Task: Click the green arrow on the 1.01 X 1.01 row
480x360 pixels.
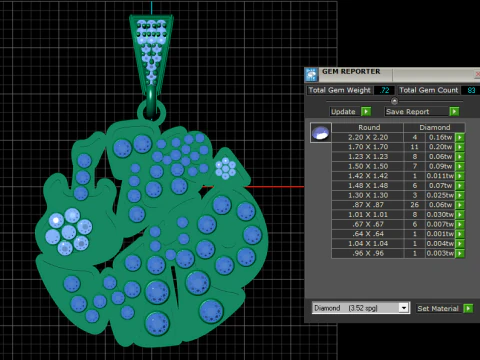Action: pyautogui.click(x=460, y=215)
